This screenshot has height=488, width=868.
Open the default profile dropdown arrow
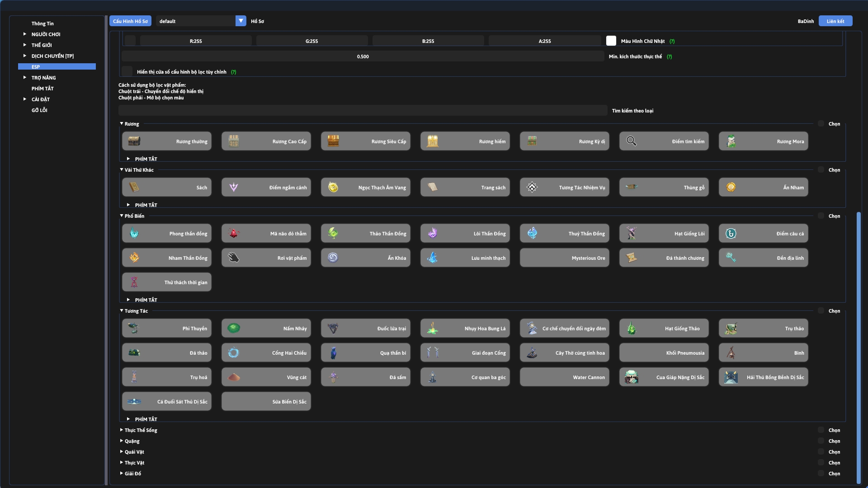pyautogui.click(x=241, y=21)
